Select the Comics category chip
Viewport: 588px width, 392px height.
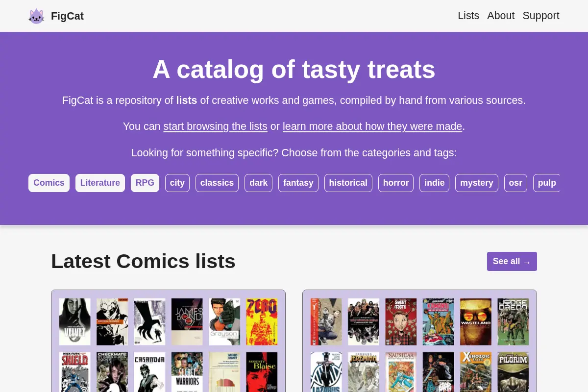point(49,183)
